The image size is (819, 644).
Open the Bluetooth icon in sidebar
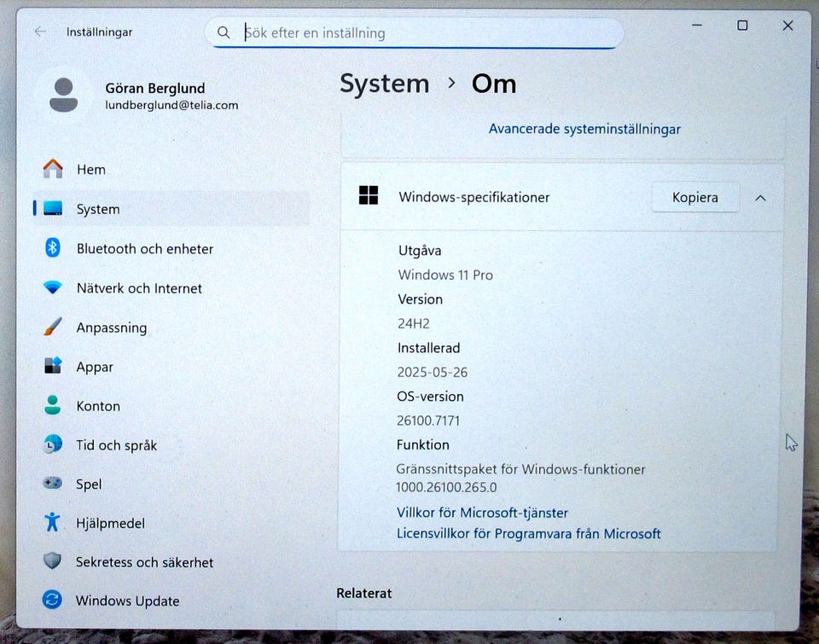(53, 247)
